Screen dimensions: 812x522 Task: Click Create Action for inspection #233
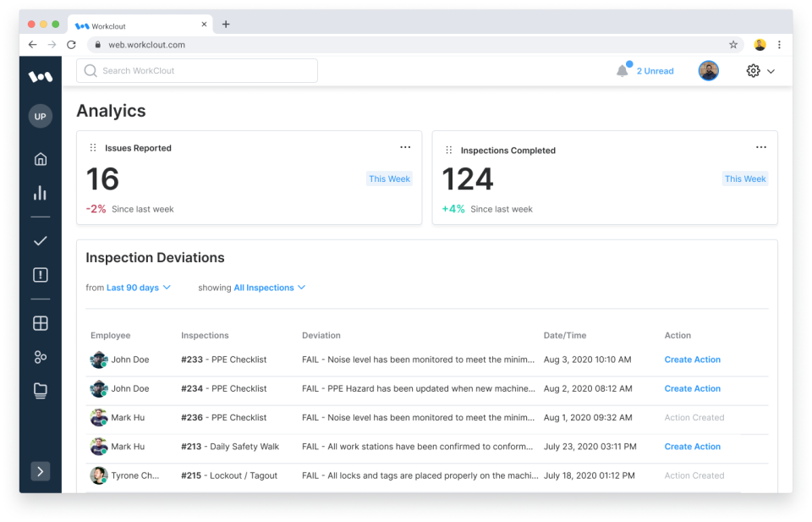tap(692, 360)
